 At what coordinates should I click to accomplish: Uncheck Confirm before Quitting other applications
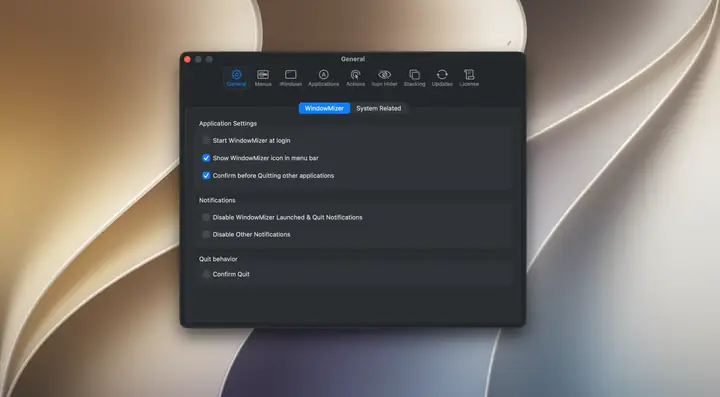pos(206,175)
